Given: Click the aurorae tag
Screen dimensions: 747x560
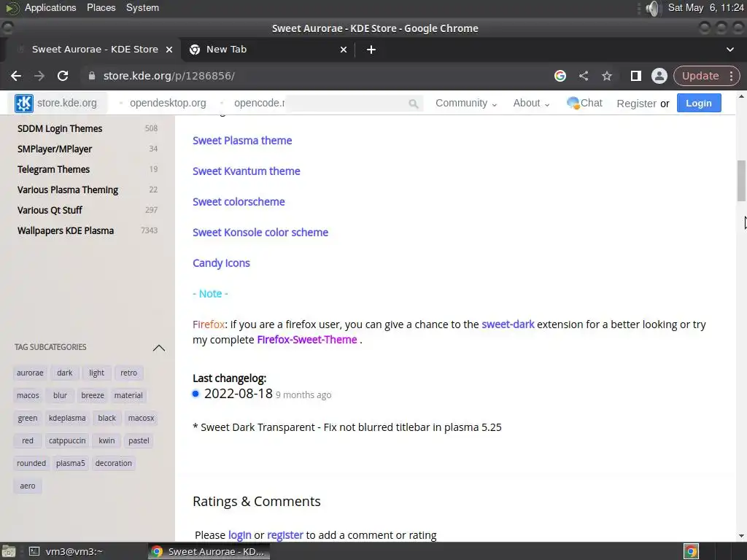Looking at the screenshot, I should pos(30,373).
